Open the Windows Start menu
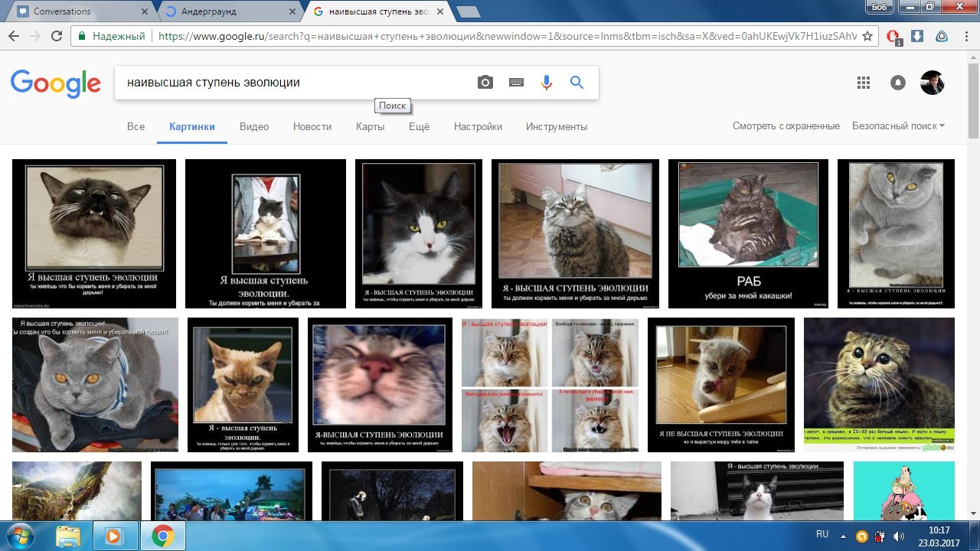980x551 pixels. coord(21,535)
